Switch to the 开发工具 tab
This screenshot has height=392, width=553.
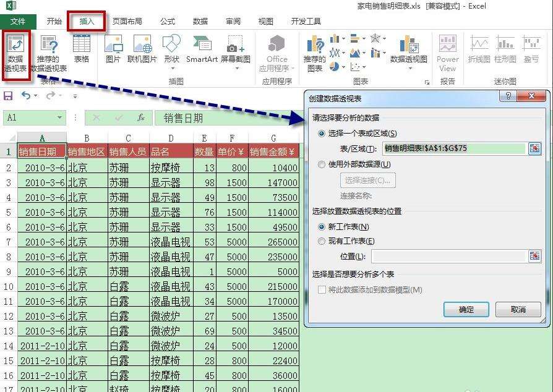[x=306, y=22]
